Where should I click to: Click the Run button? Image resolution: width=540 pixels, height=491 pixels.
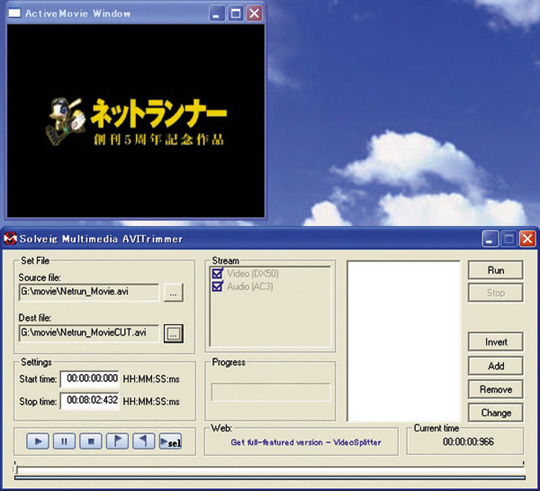point(495,270)
